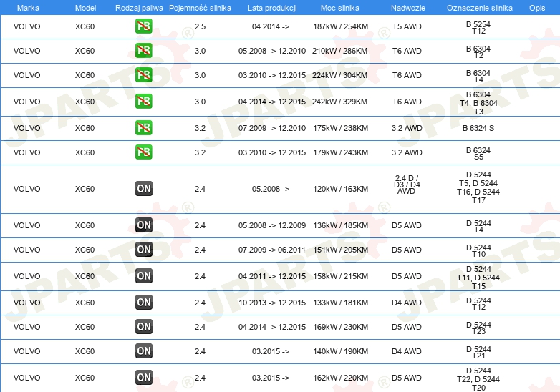Click the petrol icon for 210kW / 286KM
This screenshot has height=392, width=560.
point(143,51)
